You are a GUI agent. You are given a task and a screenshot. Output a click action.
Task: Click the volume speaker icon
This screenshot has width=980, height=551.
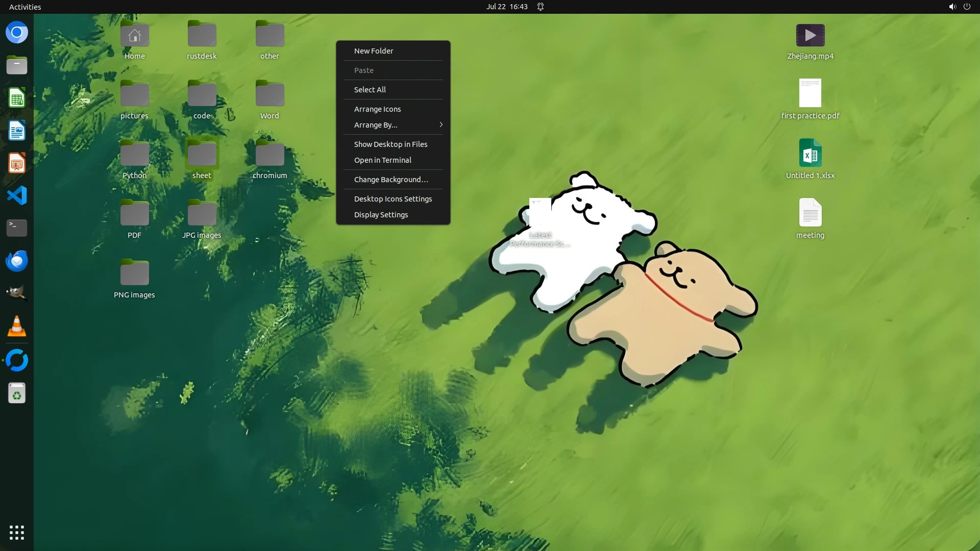pos(952,7)
